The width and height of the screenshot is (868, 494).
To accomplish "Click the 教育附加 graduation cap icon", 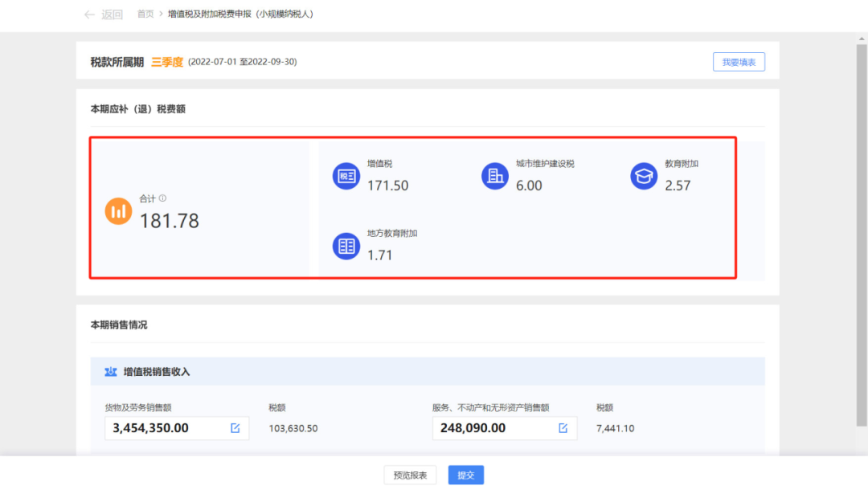I will [644, 176].
